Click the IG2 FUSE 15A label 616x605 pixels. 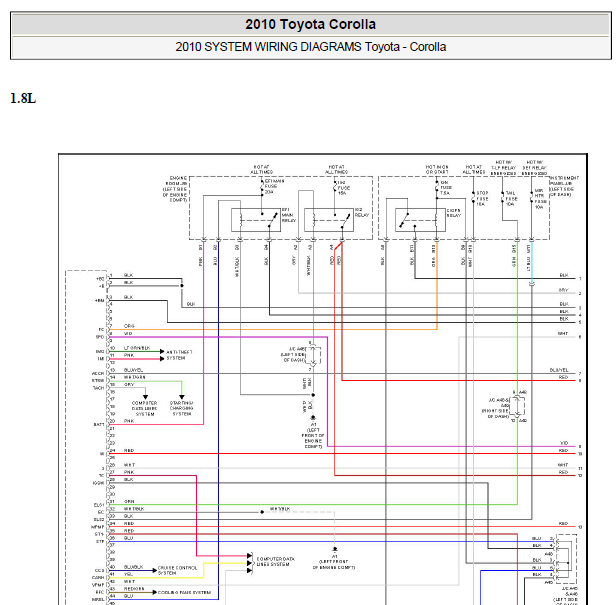(x=343, y=188)
